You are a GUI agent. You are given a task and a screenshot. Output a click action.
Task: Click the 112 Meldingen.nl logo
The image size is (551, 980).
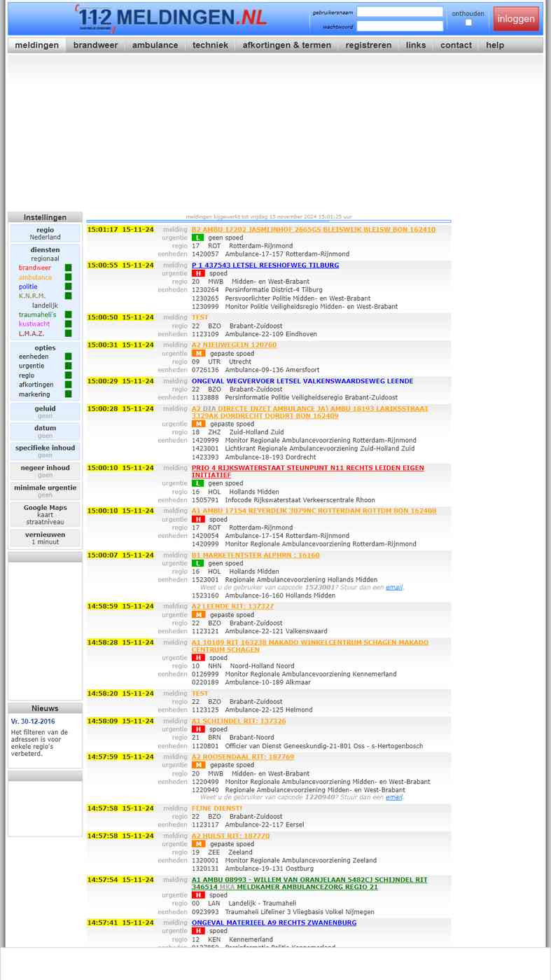pos(172,18)
